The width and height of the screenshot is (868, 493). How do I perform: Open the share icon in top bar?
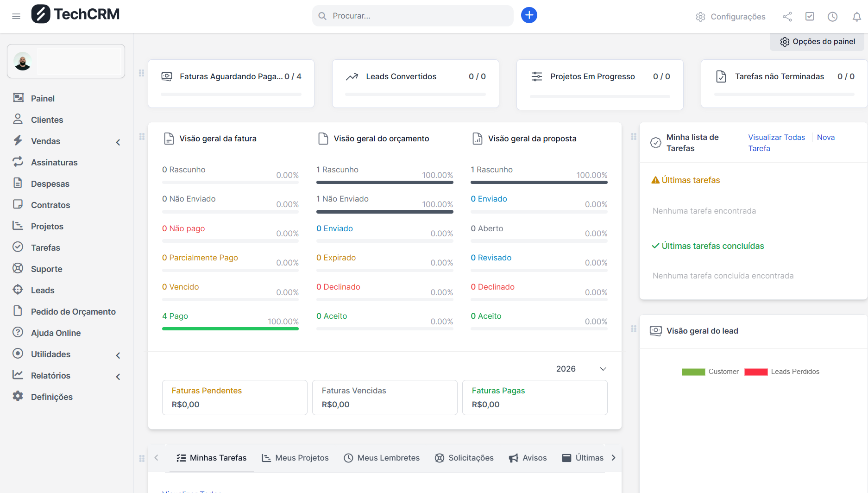tap(787, 17)
